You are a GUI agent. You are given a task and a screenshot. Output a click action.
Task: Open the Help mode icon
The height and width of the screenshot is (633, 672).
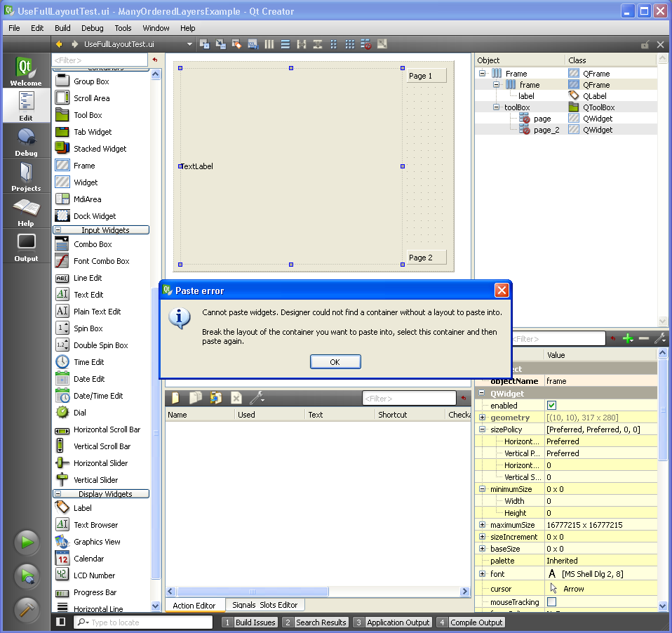(26, 212)
